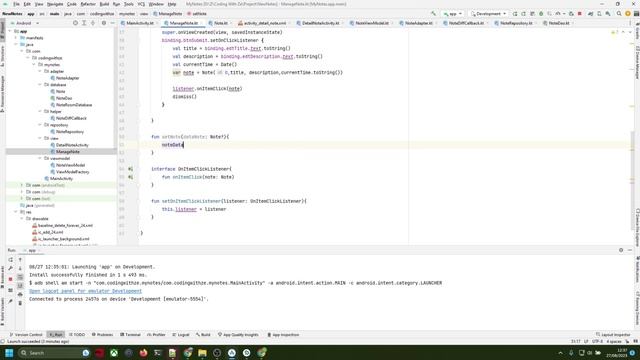
Task: Open Run panel settings gear icon
Action: (621, 250)
